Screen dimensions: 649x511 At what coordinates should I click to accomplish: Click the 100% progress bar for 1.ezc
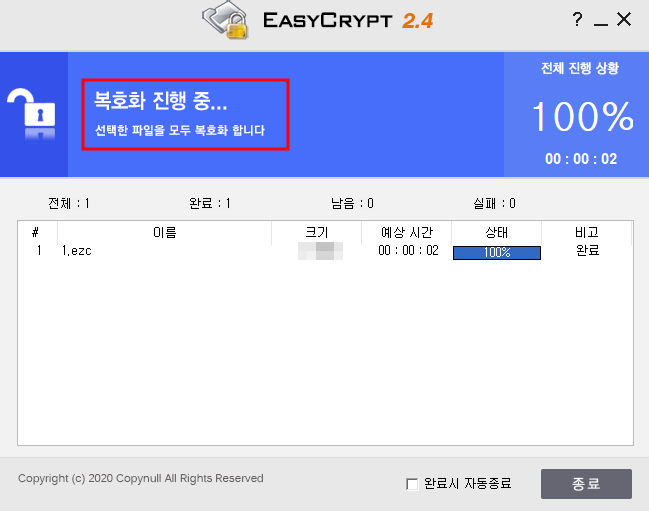coord(497,252)
